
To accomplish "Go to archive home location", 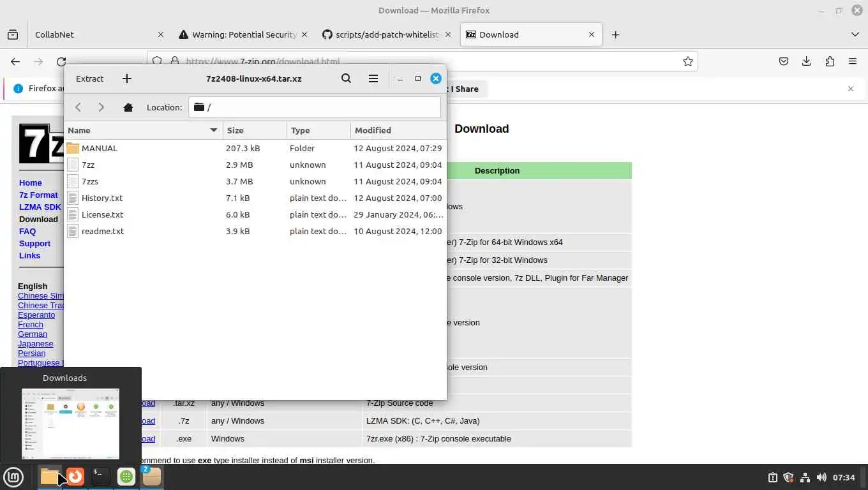I will (128, 107).
